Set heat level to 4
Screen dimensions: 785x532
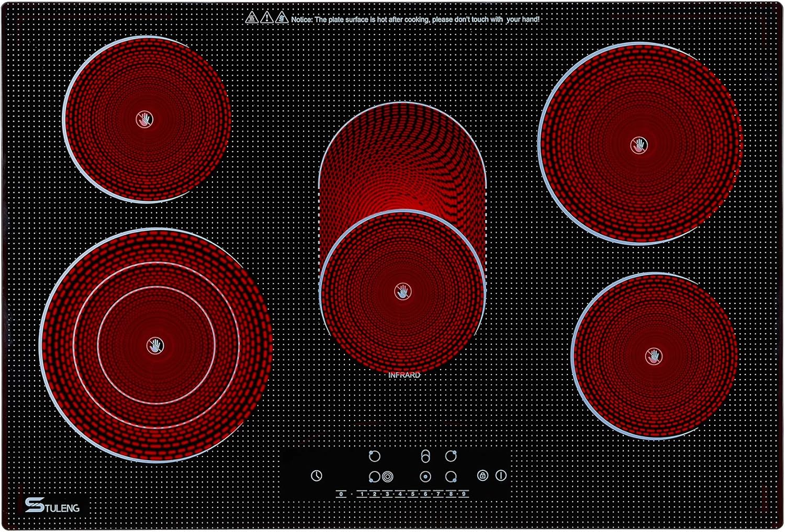pos(400,494)
